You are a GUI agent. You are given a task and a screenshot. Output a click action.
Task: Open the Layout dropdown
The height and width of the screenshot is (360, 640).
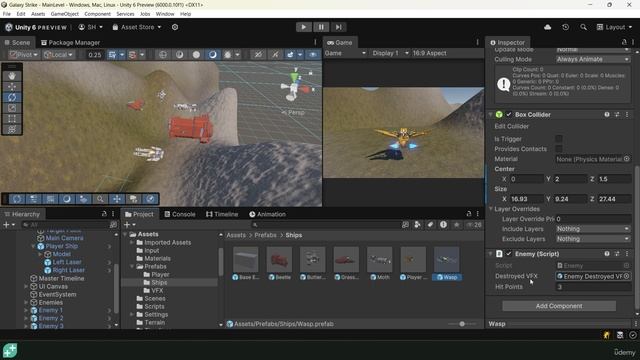(x=614, y=27)
